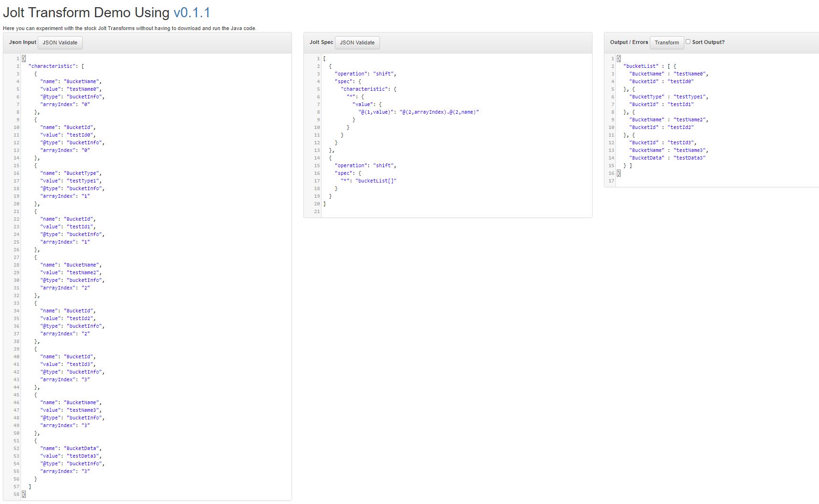This screenshot has height=504, width=819.
Task: Click "BucketId" : "testId0" line in Output
Action: [662, 81]
